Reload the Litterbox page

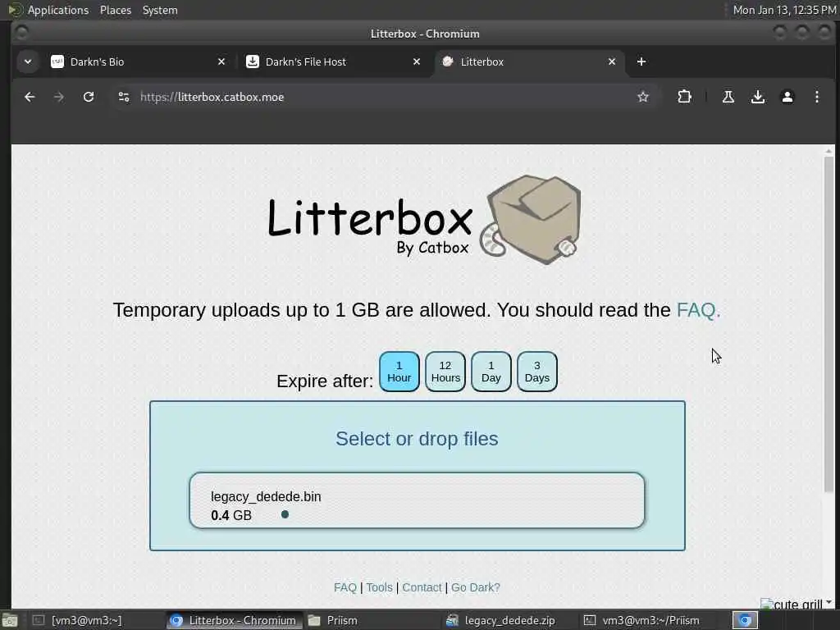click(89, 97)
